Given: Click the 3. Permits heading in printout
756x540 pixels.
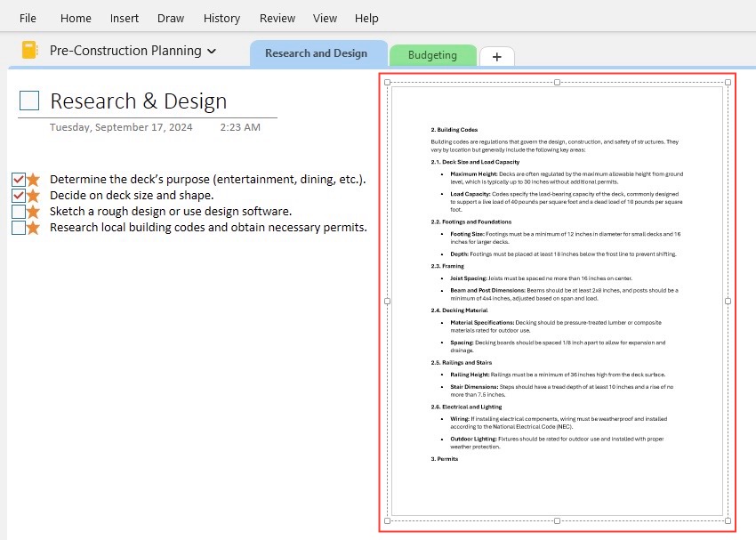Looking at the screenshot, I should coord(444,459).
